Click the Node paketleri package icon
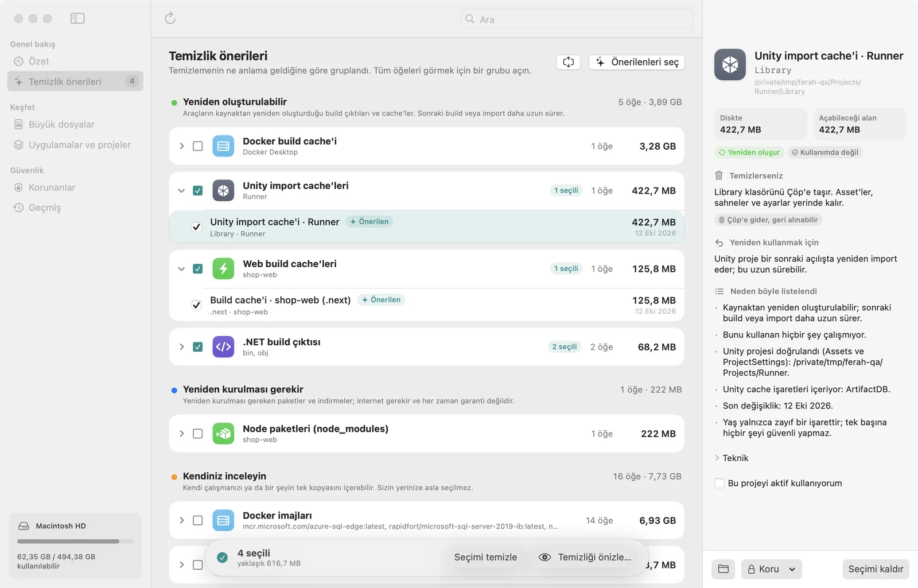The width and height of the screenshot is (918, 588). (223, 434)
